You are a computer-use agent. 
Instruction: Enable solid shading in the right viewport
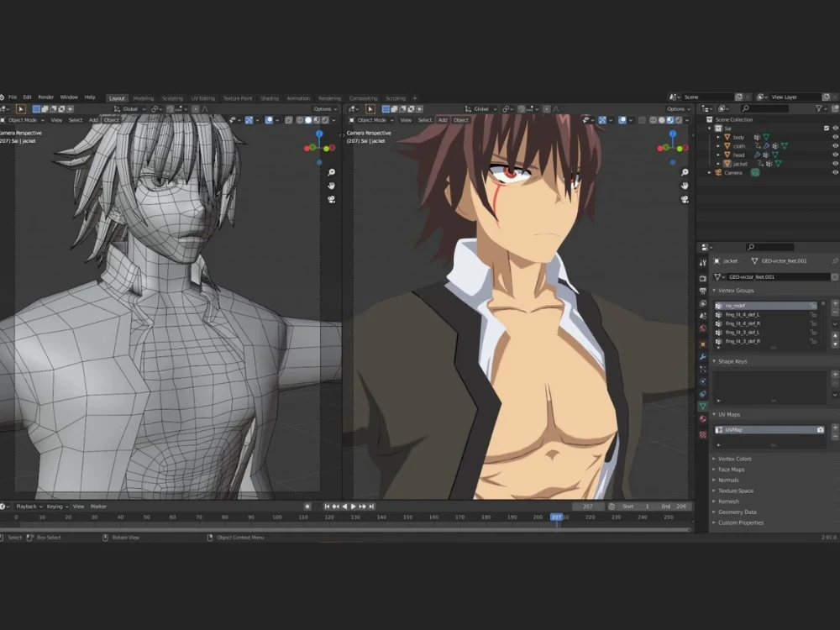click(662, 120)
